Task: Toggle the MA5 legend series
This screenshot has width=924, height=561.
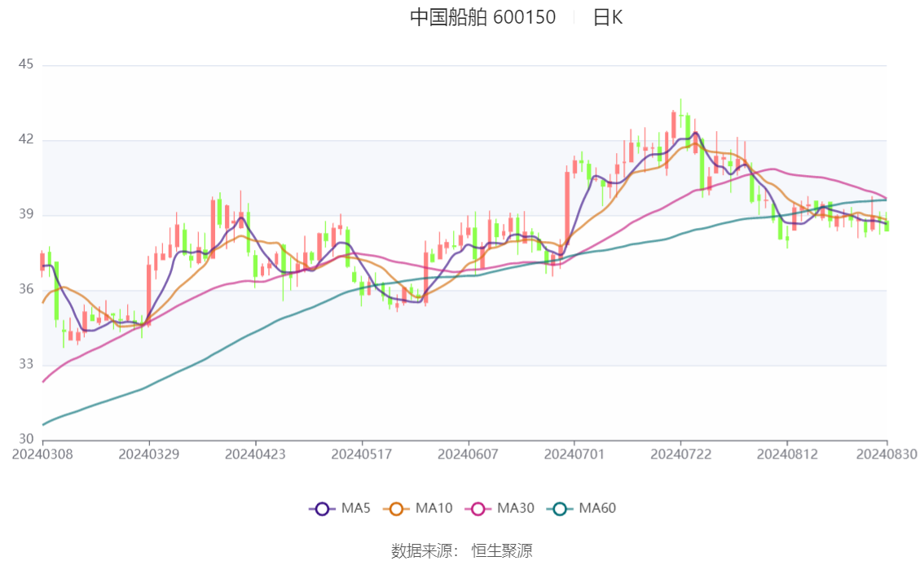Action: [340, 508]
